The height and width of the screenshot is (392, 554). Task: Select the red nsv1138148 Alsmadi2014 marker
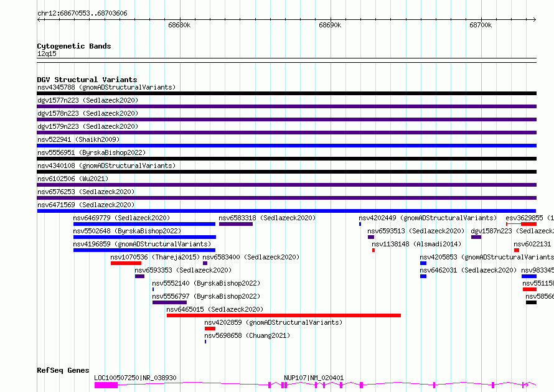point(373,250)
